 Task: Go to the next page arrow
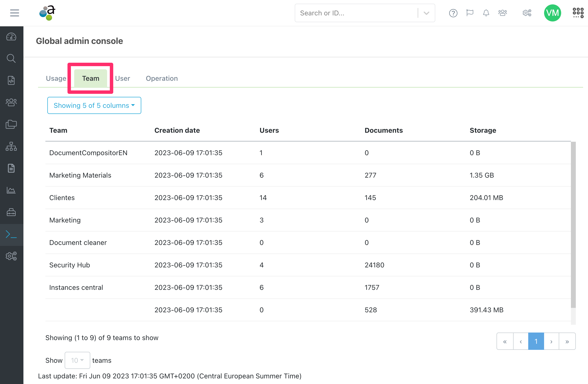coord(551,342)
